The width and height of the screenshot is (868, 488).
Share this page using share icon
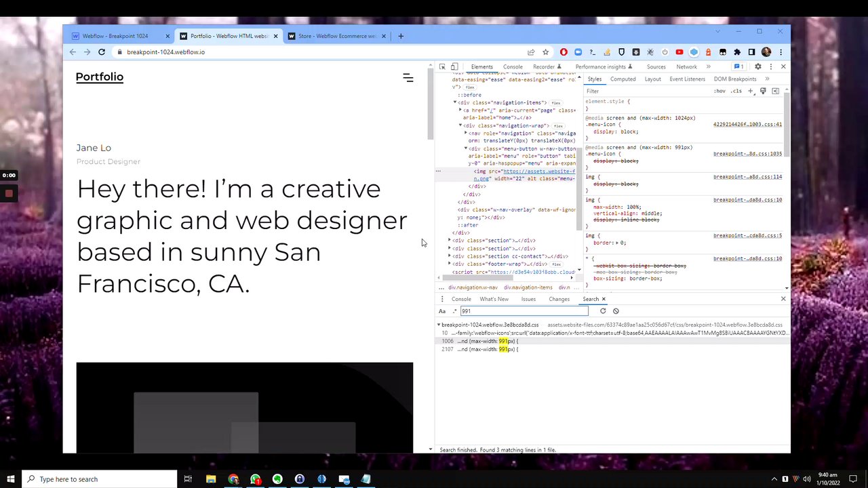click(x=531, y=52)
